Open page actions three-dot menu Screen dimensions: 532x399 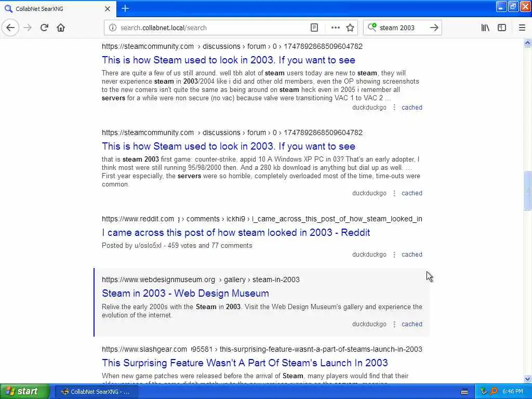(335, 28)
